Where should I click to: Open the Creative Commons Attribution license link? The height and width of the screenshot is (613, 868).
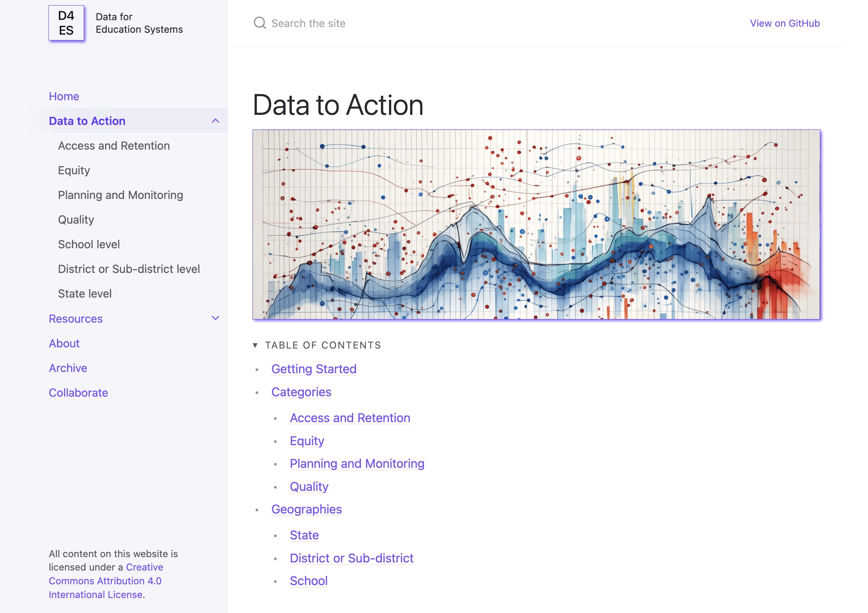pos(105,581)
